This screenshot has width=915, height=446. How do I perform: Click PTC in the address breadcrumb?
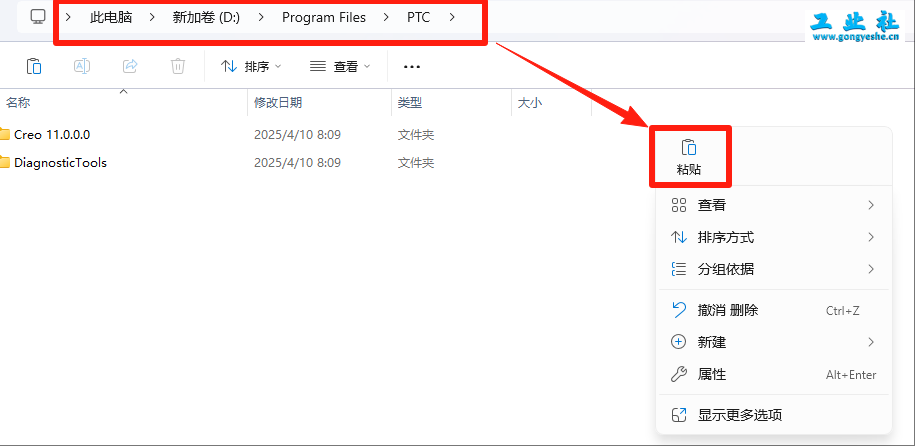pos(418,18)
